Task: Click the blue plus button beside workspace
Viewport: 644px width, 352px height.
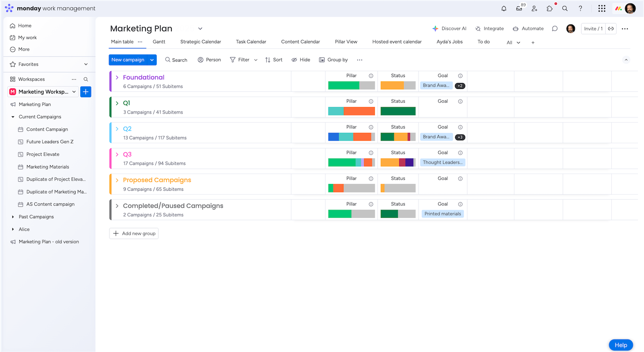Action: pyautogui.click(x=86, y=92)
